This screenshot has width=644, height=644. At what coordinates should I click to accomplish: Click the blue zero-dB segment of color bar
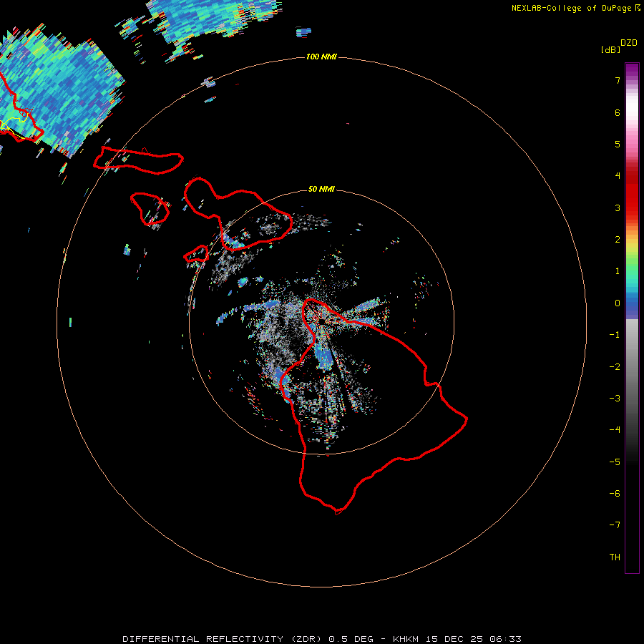[x=632, y=306]
